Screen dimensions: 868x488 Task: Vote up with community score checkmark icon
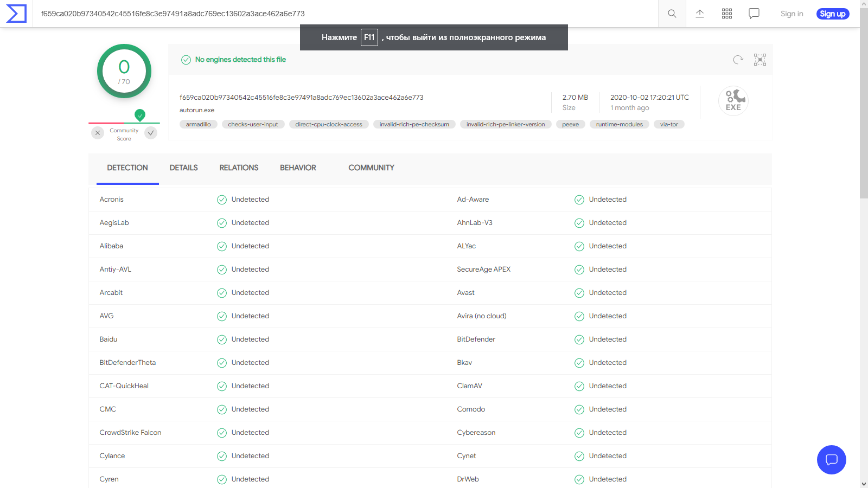coord(151,133)
